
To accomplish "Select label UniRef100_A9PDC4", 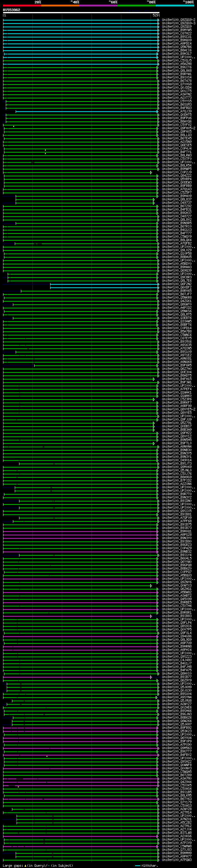I will point(177,43).
